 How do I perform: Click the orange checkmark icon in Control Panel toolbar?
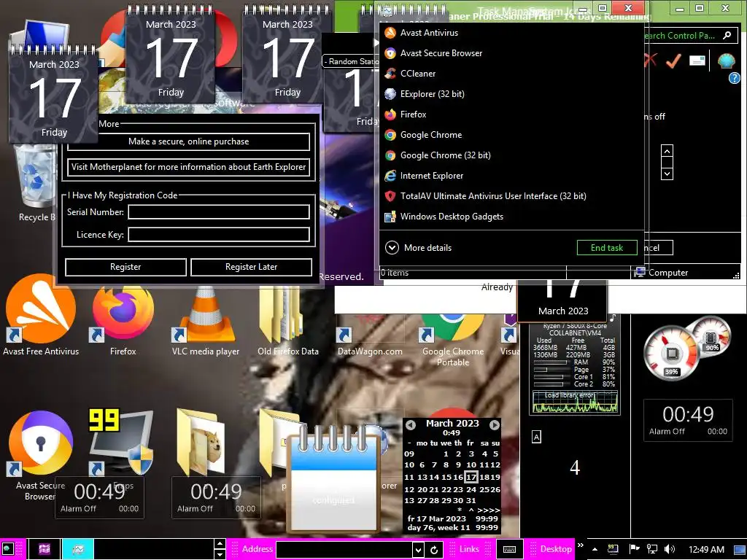click(673, 61)
